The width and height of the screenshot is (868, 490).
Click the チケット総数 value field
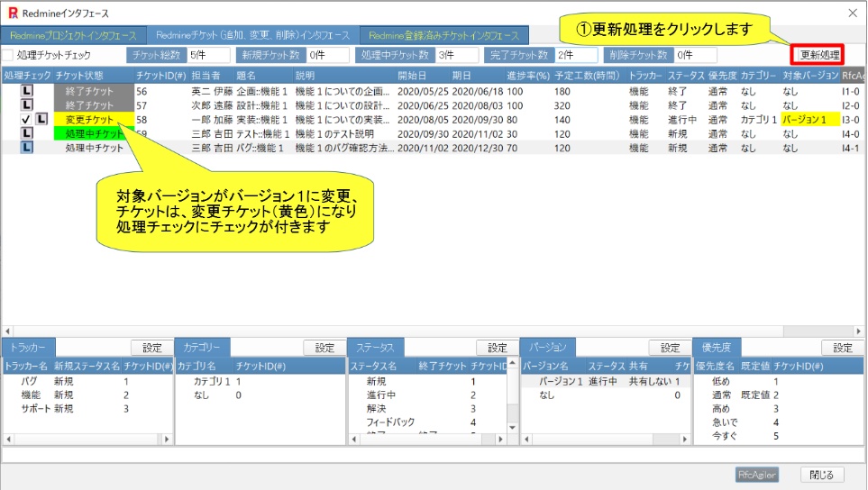point(209,55)
